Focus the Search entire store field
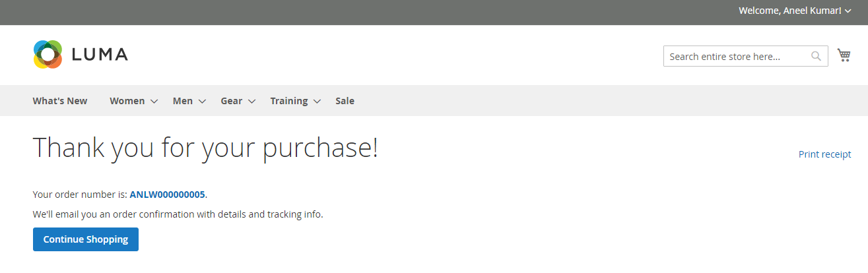This screenshot has height=273, width=868. pos(745,57)
